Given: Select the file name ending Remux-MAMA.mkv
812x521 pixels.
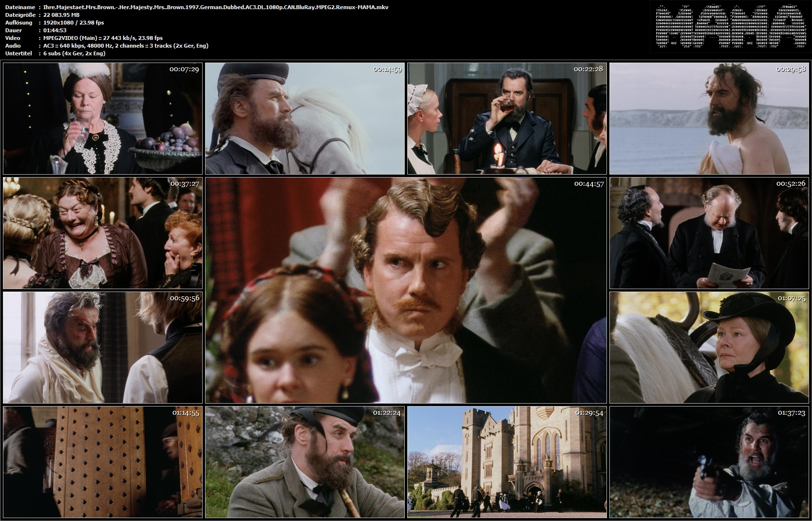Looking at the screenshot, I should [x=216, y=7].
